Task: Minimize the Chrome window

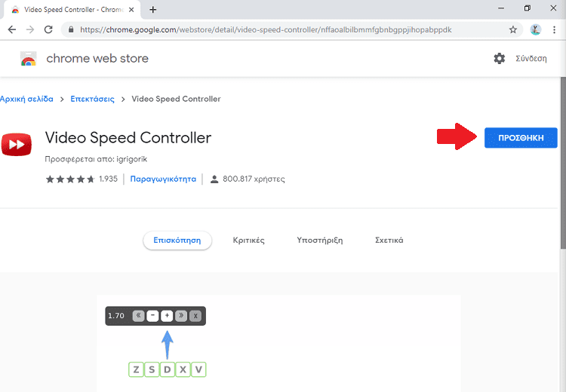Action: pos(501,8)
